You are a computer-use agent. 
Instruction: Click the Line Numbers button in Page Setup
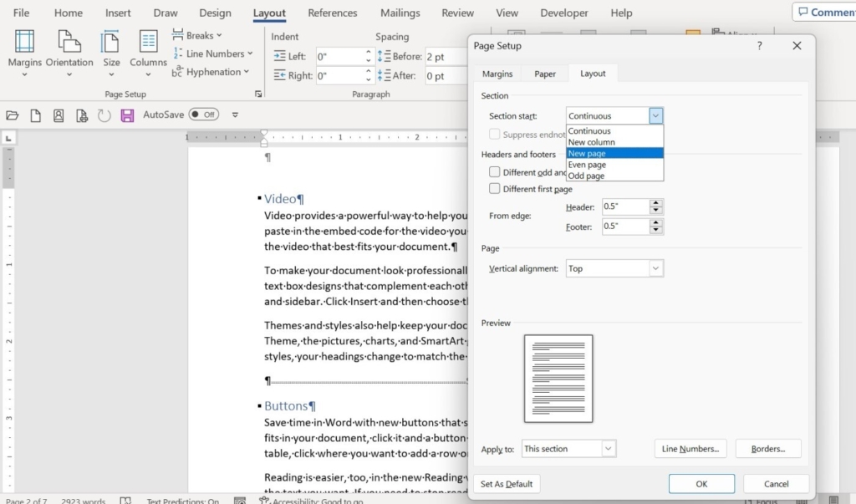pos(690,449)
